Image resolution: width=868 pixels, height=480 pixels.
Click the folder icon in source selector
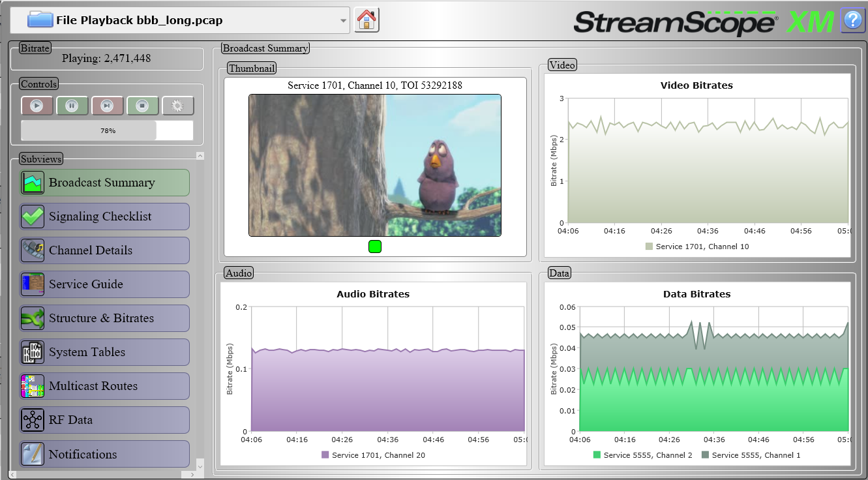click(x=40, y=20)
